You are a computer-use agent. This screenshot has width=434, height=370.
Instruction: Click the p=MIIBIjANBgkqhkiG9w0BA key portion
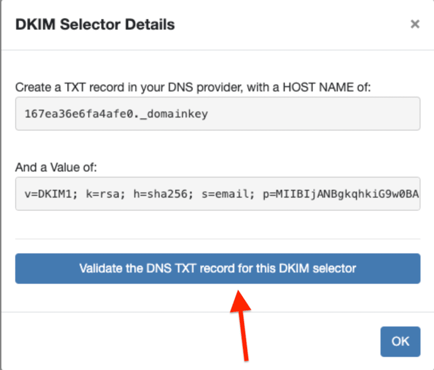pyautogui.click(x=341, y=194)
